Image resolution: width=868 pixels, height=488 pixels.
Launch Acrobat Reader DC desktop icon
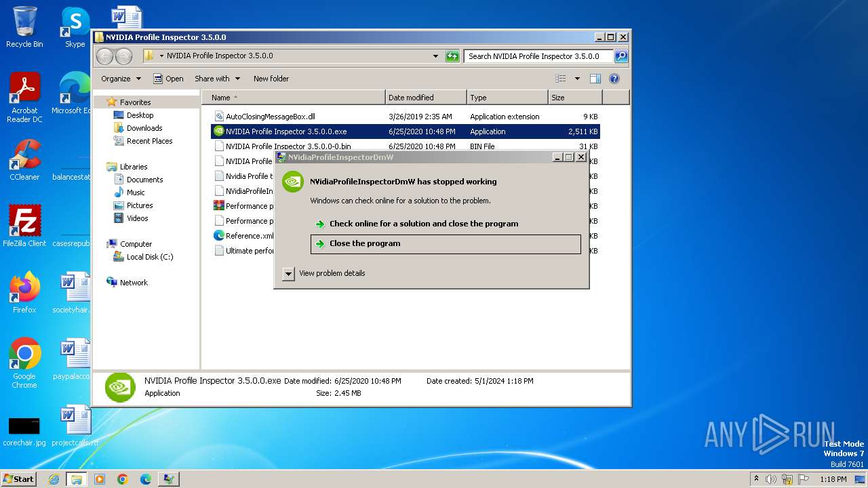pos(24,97)
